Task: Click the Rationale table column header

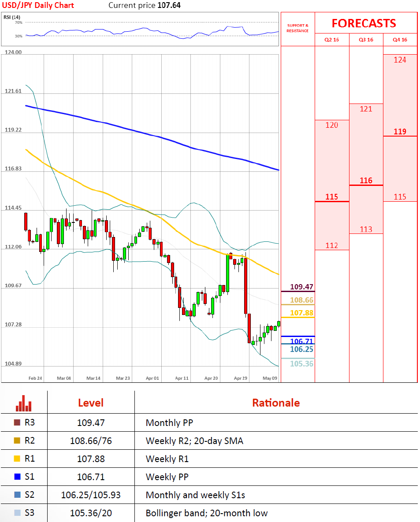Action: pyautogui.click(x=276, y=403)
